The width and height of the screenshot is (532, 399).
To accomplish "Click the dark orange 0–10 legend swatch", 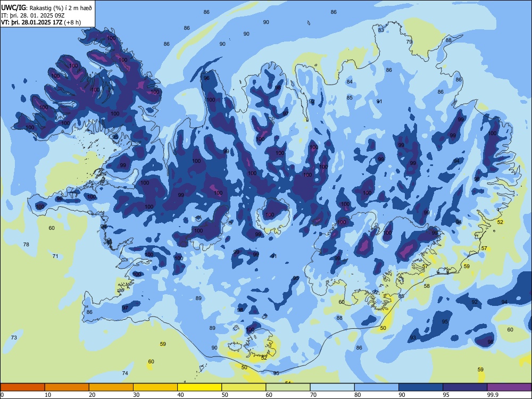I will click(22, 387).
